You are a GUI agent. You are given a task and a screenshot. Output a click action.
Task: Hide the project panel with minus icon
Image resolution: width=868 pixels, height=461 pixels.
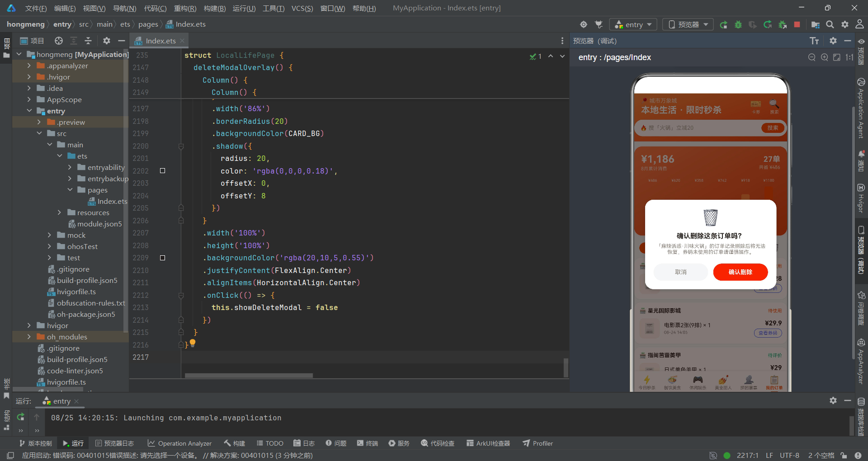click(121, 41)
